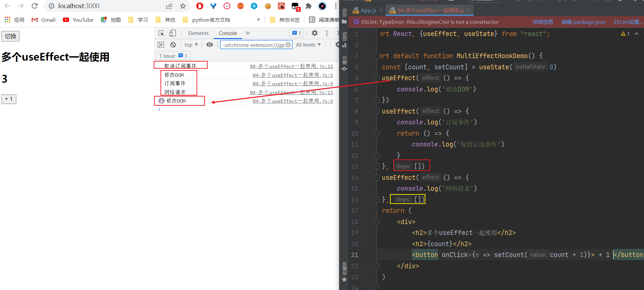Toggle the console sidebar panel
This screenshot has height=290, width=644.
(x=161, y=45)
